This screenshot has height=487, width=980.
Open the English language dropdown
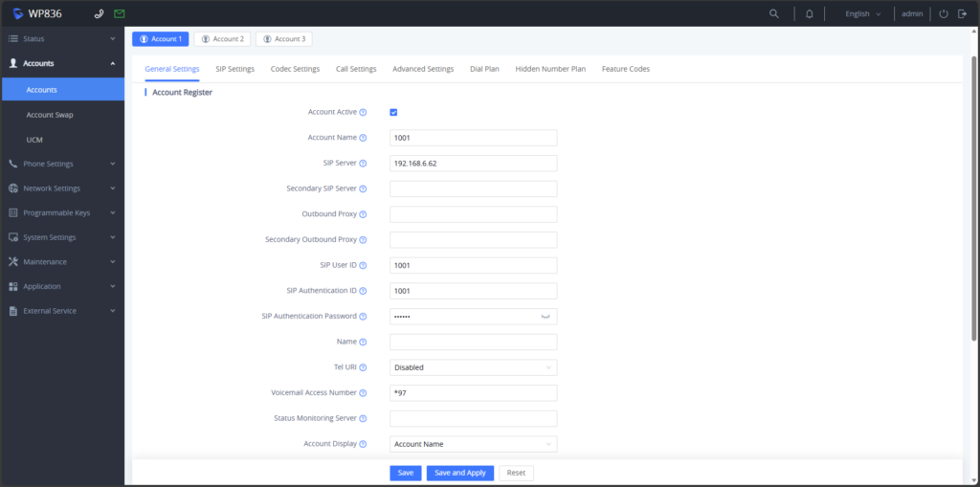862,13
